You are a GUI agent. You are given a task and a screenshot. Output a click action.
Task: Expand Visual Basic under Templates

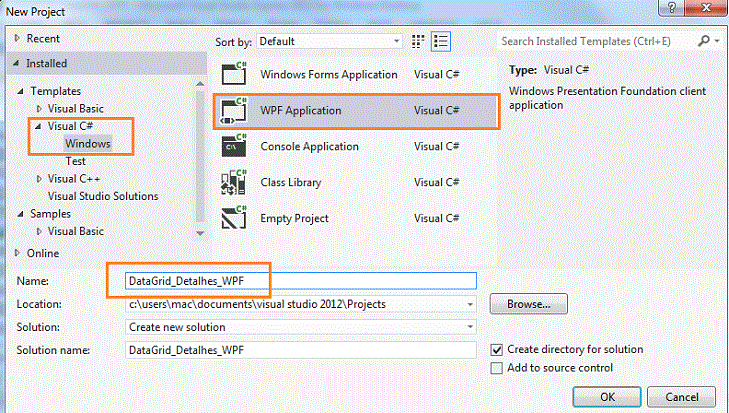point(39,109)
